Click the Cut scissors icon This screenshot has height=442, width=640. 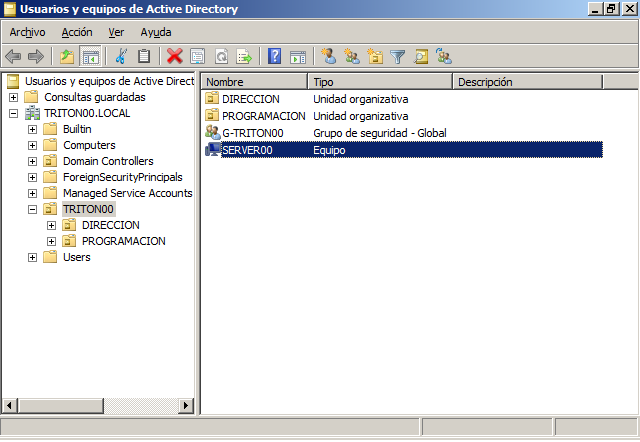(121, 56)
